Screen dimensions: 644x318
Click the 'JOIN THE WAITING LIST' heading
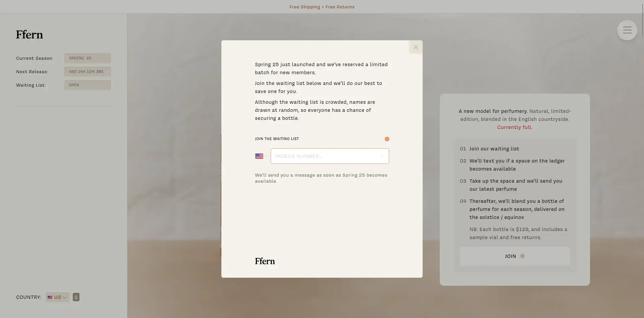277,139
